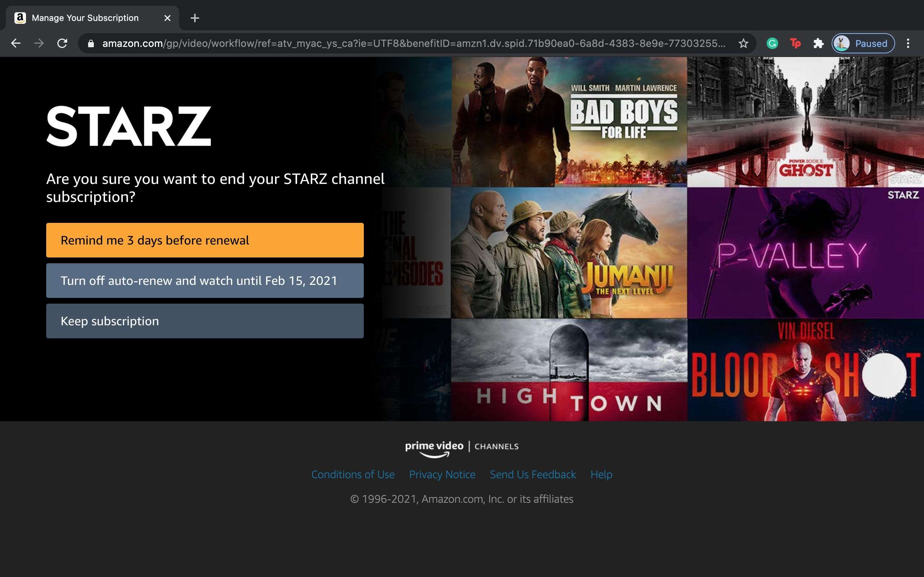Image resolution: width=924 pixels, height=577 pixels.
Task: Enable 'Keep subscription' option
Action: pos(205,320)
